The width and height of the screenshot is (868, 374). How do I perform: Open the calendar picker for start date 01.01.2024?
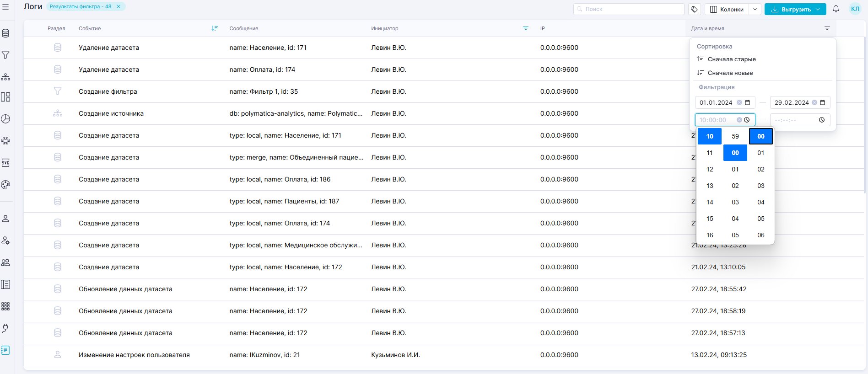click(x=748, y=102)
